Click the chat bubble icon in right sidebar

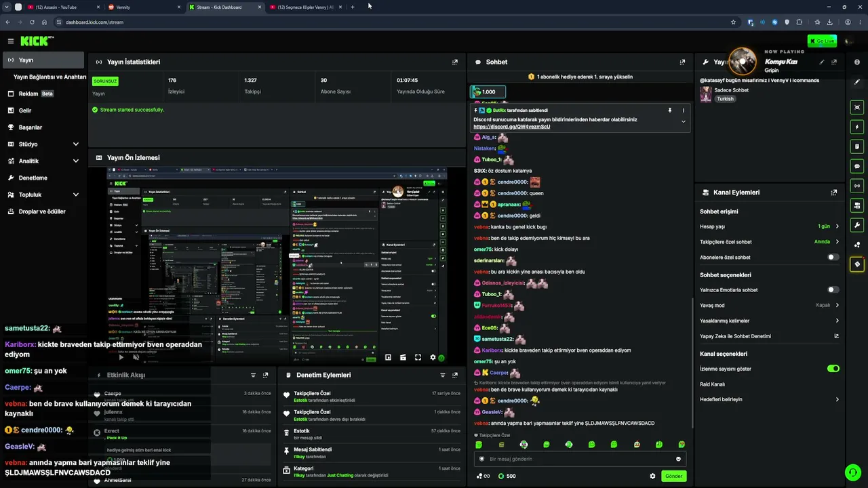[x=857, y=166]
